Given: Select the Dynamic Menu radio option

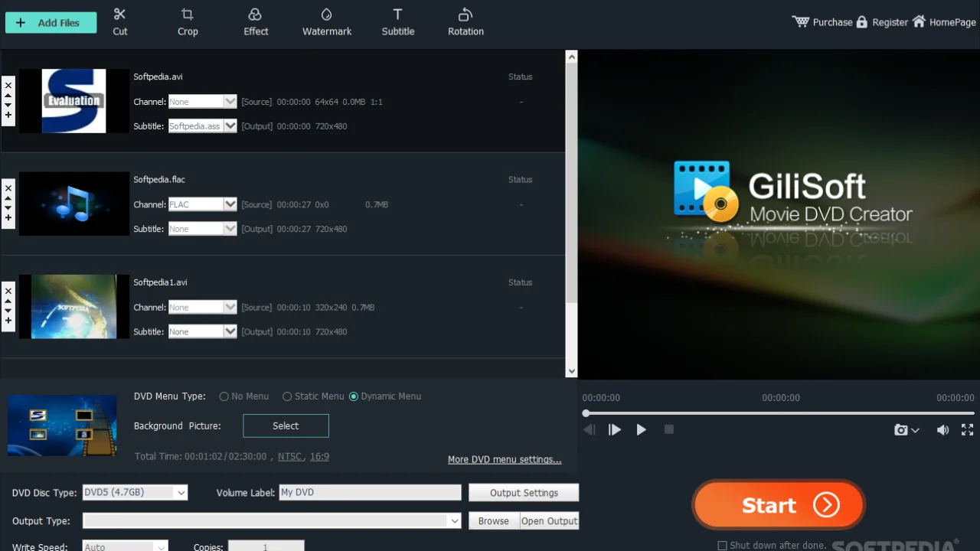Looking at the screenshot, I should (354, 396).
